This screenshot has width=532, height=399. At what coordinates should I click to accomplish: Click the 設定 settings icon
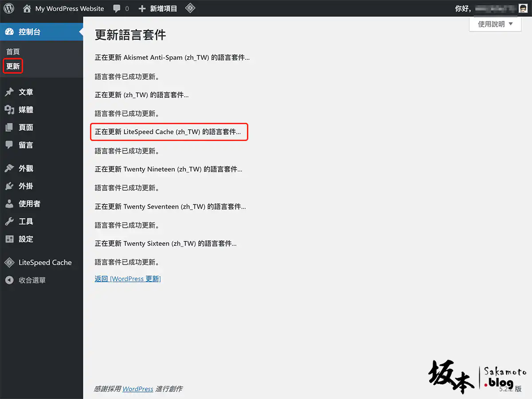(9, 239)
